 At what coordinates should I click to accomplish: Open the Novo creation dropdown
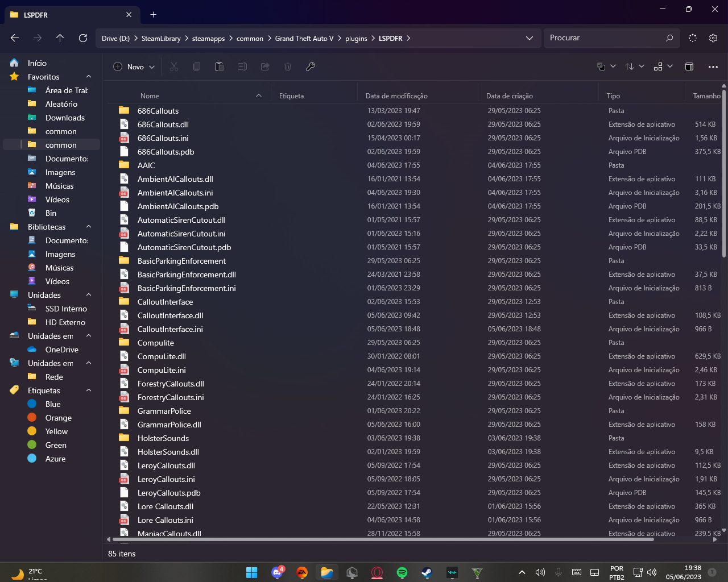tap(134, 66)
